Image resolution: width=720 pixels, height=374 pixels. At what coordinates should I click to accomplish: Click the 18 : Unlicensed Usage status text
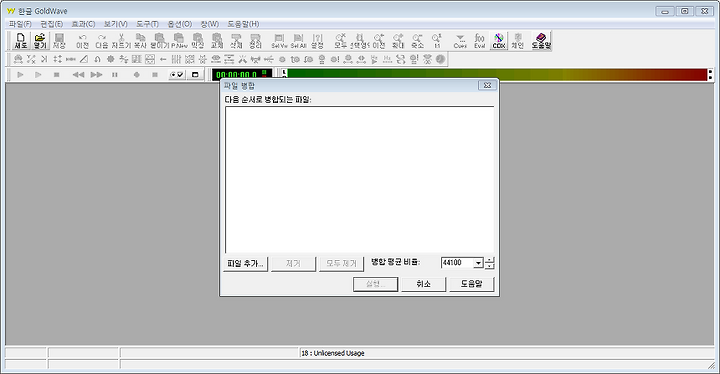(x=332, y=353)
